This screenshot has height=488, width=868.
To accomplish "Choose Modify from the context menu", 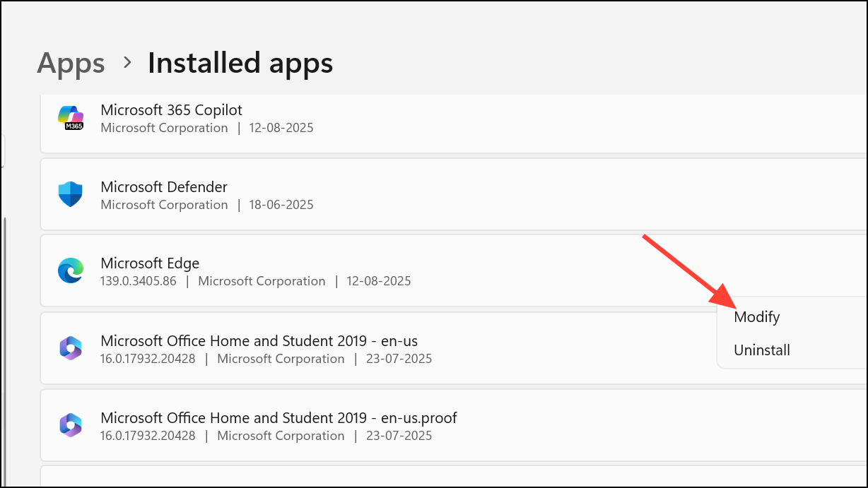I will 756,317.
